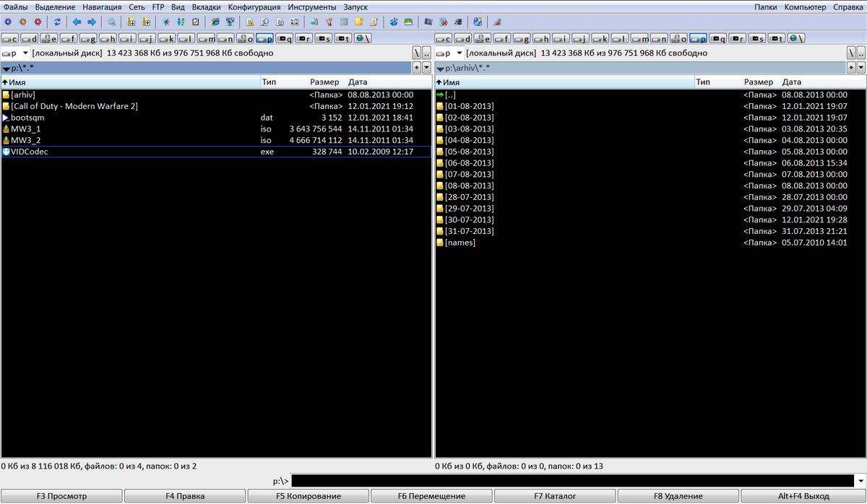
Task: Select the [arhiv] folder in left panel
Action: click(x=216, y=95)
